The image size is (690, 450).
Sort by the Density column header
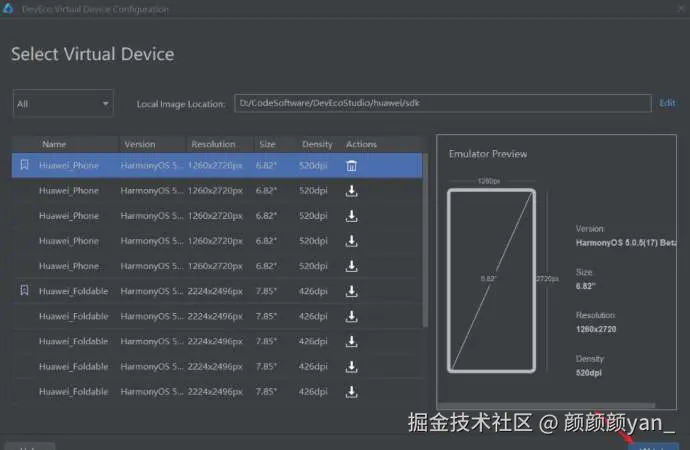[317, 144]
